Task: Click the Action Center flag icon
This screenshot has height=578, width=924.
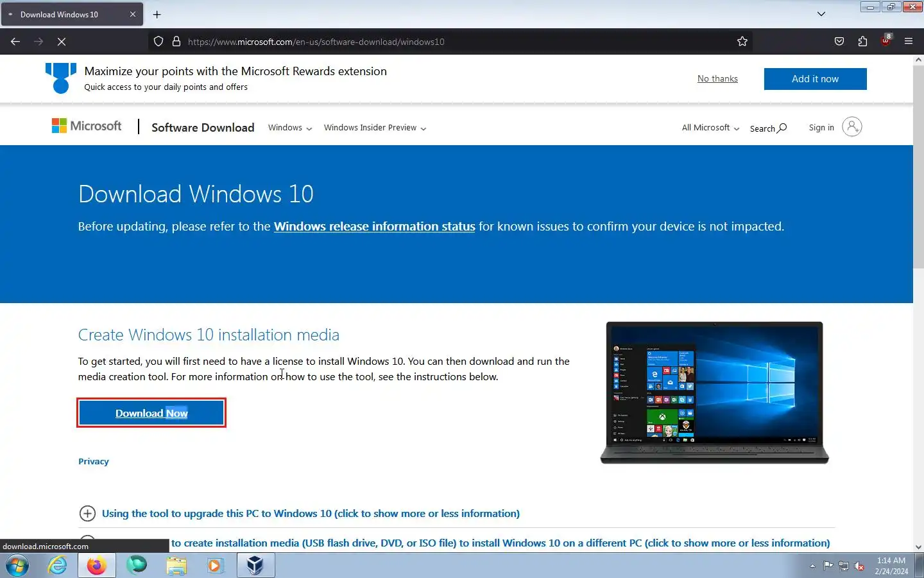Action: coord(828,566)
